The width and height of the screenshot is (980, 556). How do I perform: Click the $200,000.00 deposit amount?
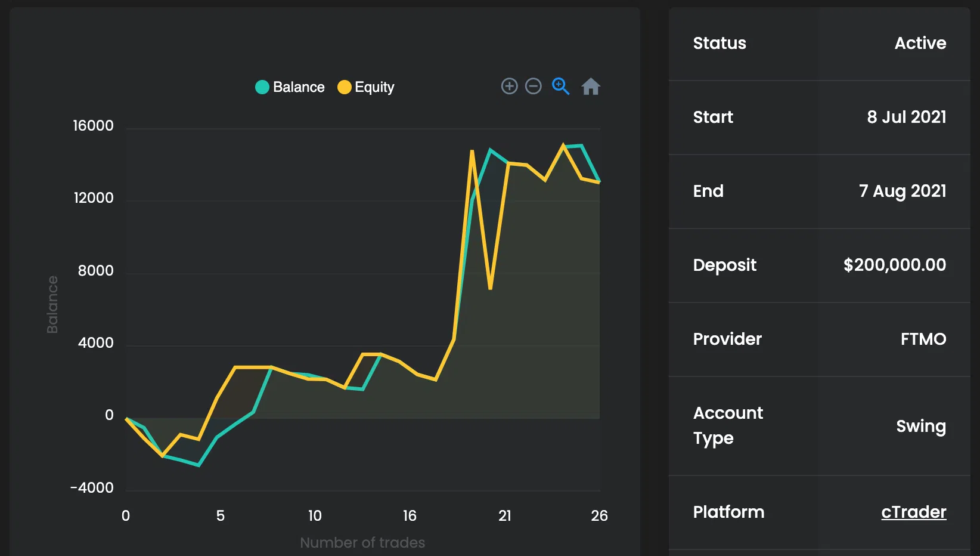point(894,265)
